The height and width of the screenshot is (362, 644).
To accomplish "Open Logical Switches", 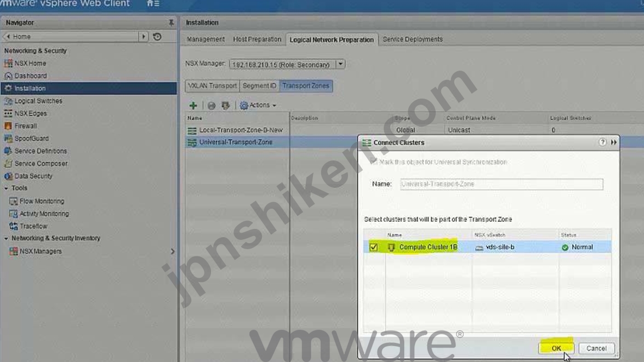I will click(38, 101).
